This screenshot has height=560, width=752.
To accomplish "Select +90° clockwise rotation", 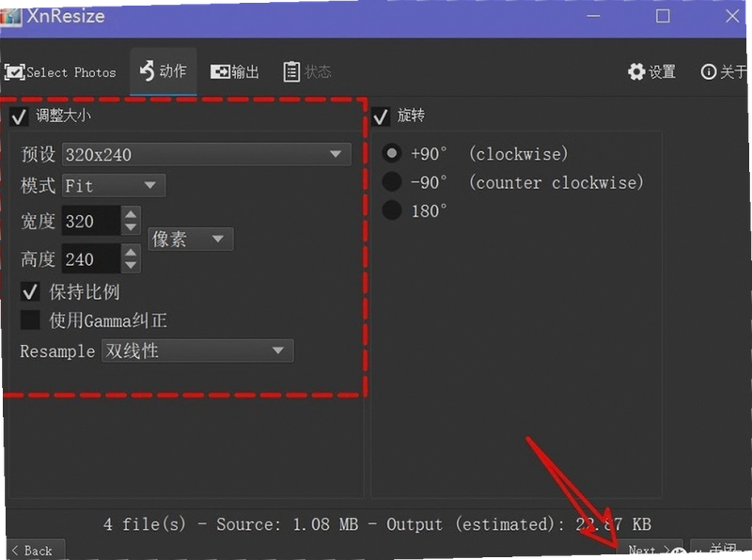I will 392,153.
